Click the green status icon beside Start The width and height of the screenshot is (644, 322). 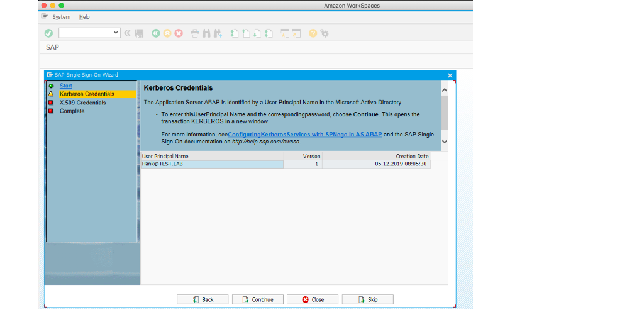[x=51, y=86]
